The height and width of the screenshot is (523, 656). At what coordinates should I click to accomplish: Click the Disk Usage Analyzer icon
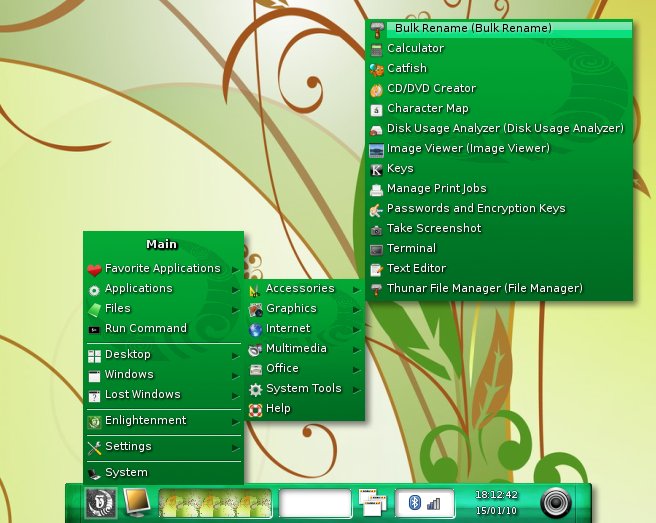[x=376, y=130]
